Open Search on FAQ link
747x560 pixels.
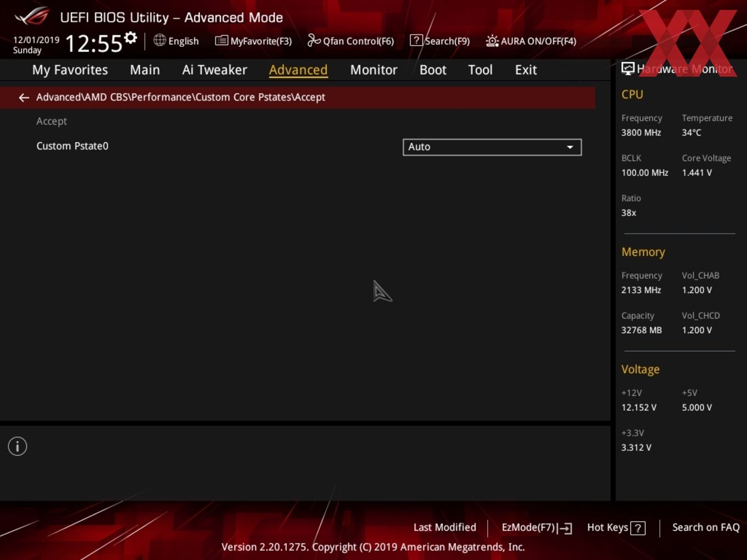pyautogui.click(x=706, y=527)
